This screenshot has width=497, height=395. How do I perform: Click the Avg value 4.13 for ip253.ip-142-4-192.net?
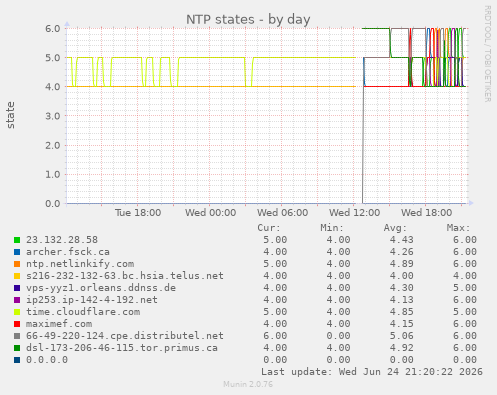tap(402, 300)
